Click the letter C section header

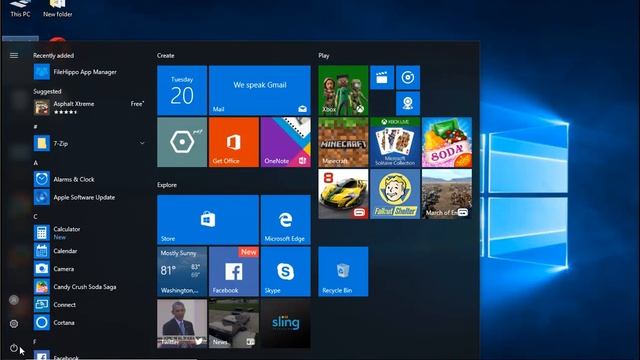36,216
